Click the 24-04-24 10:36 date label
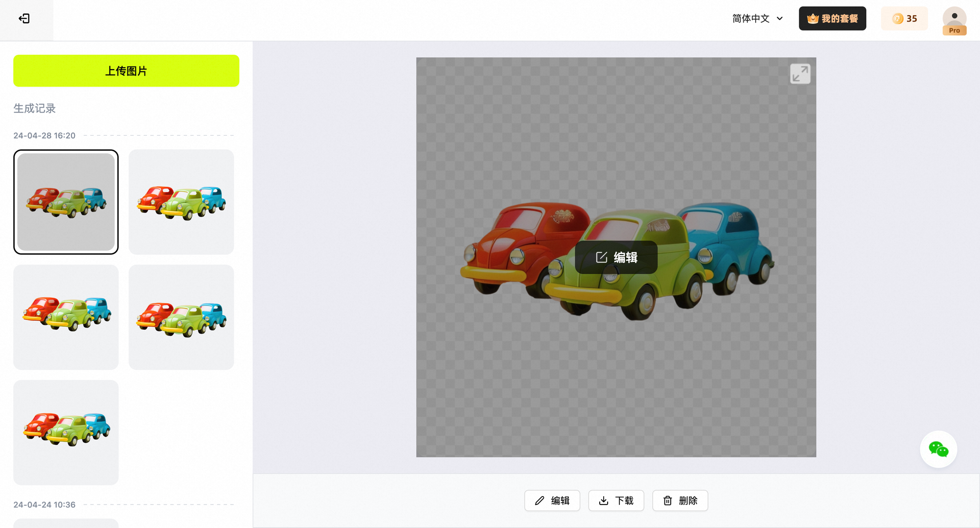980x528 pixels. click(45, 504)
